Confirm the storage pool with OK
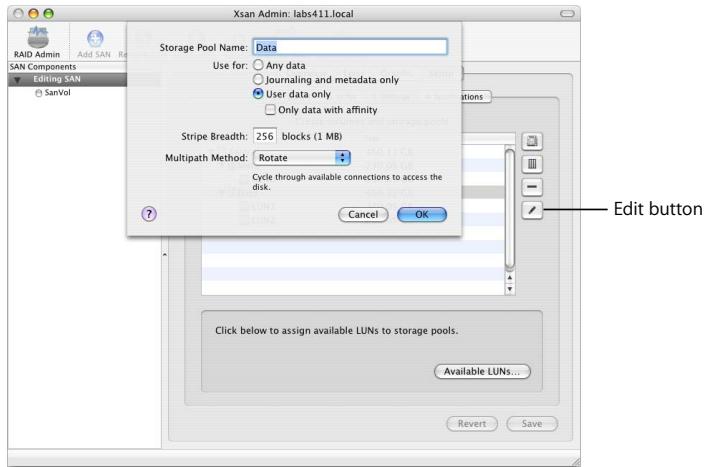The image size is (707, 467). point(422,215)
